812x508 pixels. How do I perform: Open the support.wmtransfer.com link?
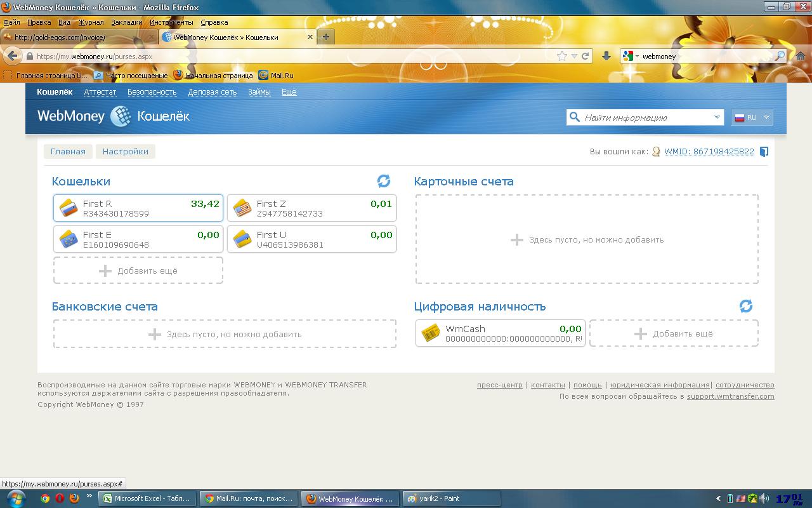731,396
